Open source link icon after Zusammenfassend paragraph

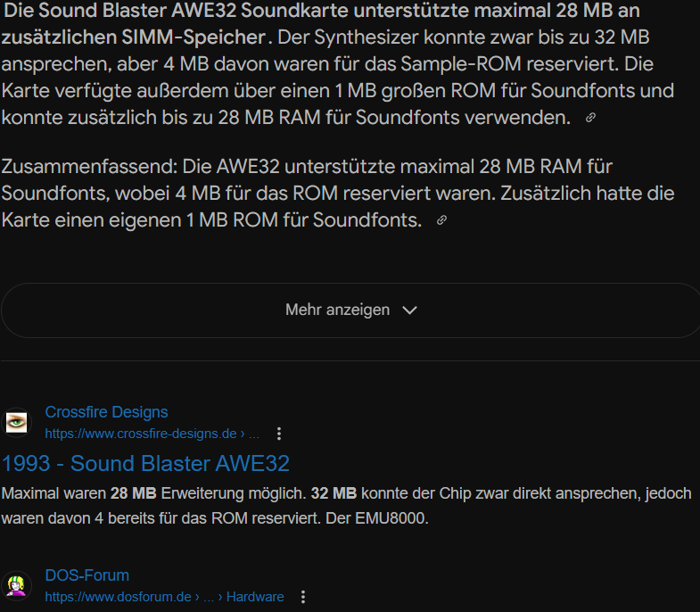tap(441, 220)
